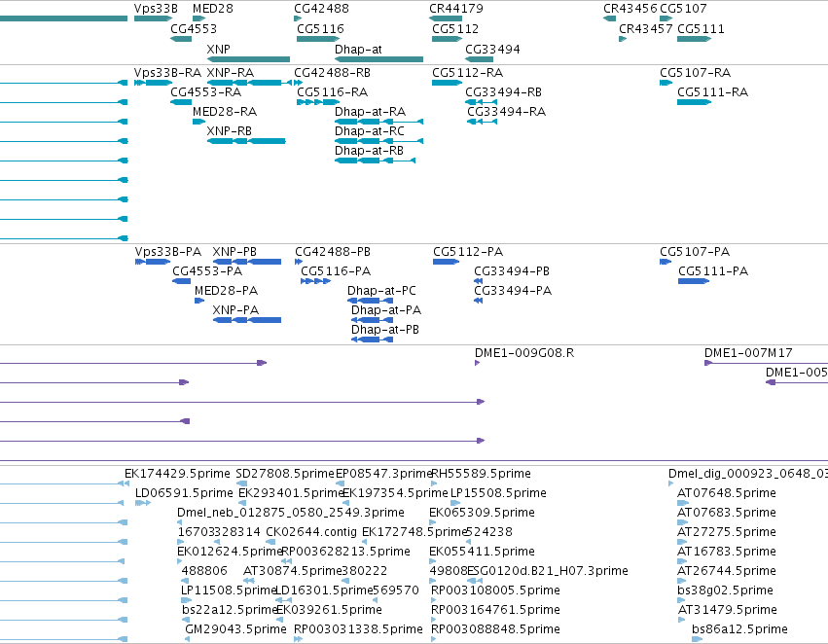This screenshot has width=828, height=644.
Task: Click the CG4553-PA protein label
Action: pyautogui.click(x=207, y=270)
